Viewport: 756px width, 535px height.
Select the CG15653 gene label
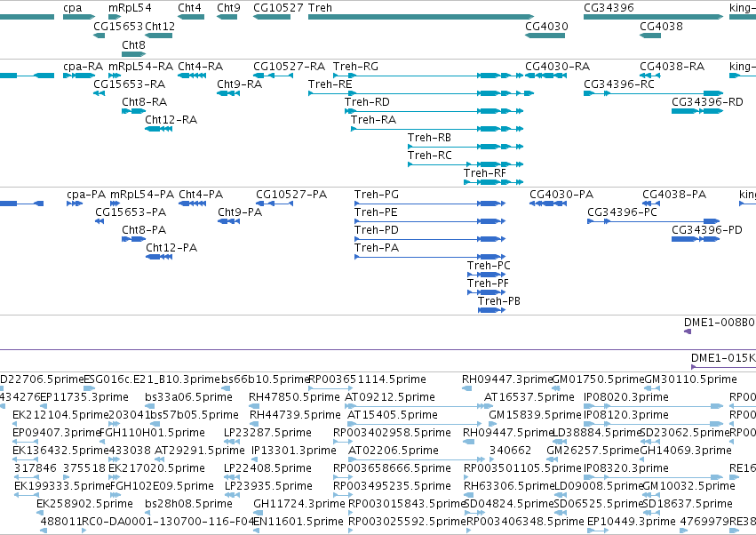point(118,26)
